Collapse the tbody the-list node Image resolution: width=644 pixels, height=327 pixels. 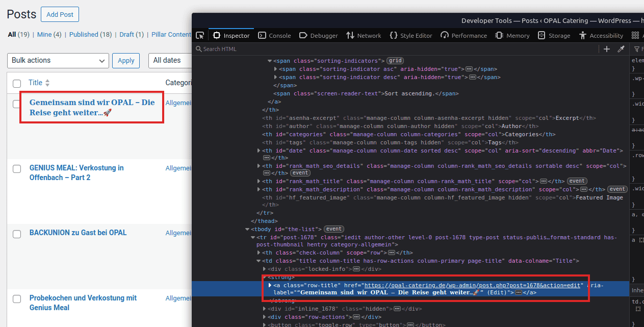(247, 229)
